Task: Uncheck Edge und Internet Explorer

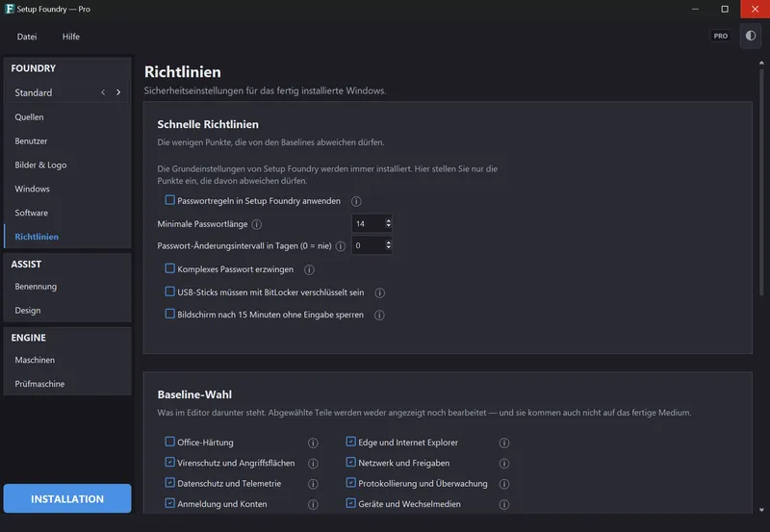Action: (350, 442)
